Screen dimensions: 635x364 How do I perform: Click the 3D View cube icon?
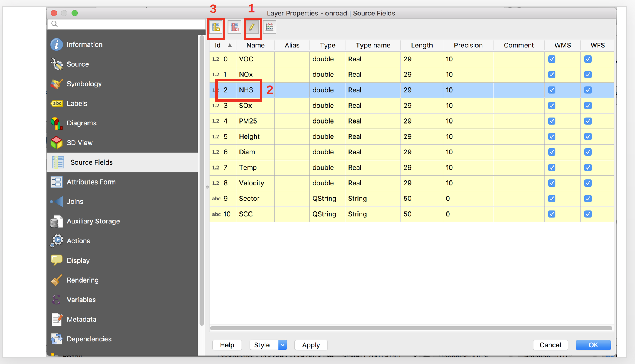click(x=57, y=142)
